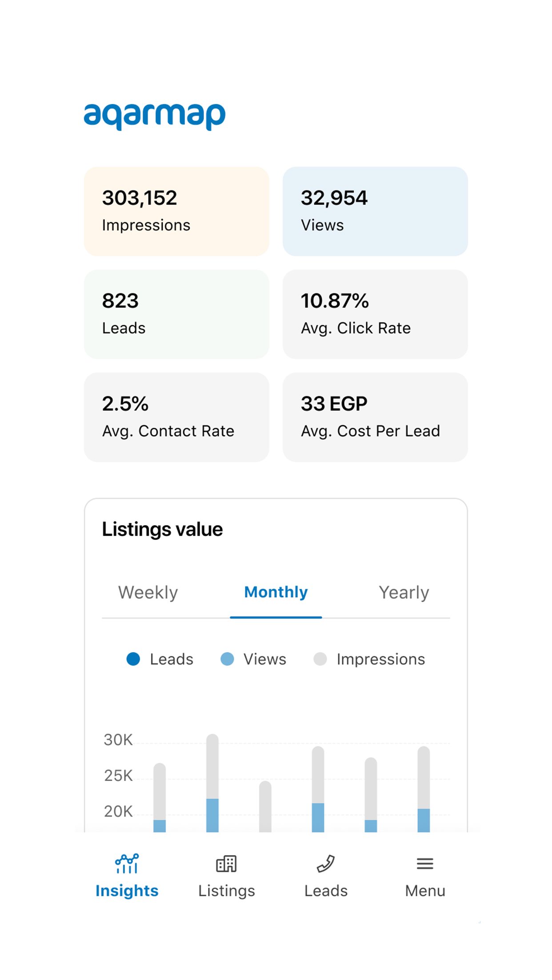552x980 pixels.
Task: Tap the Listings building icon
Action: tap(226, 864)
